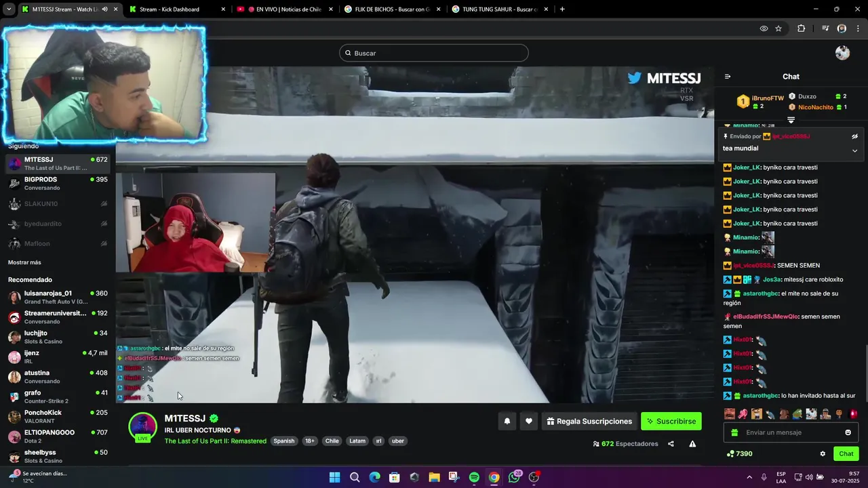Click the green gift icon in message box
This screenshot has width=868, height=488.
click(x=734, y=432)
